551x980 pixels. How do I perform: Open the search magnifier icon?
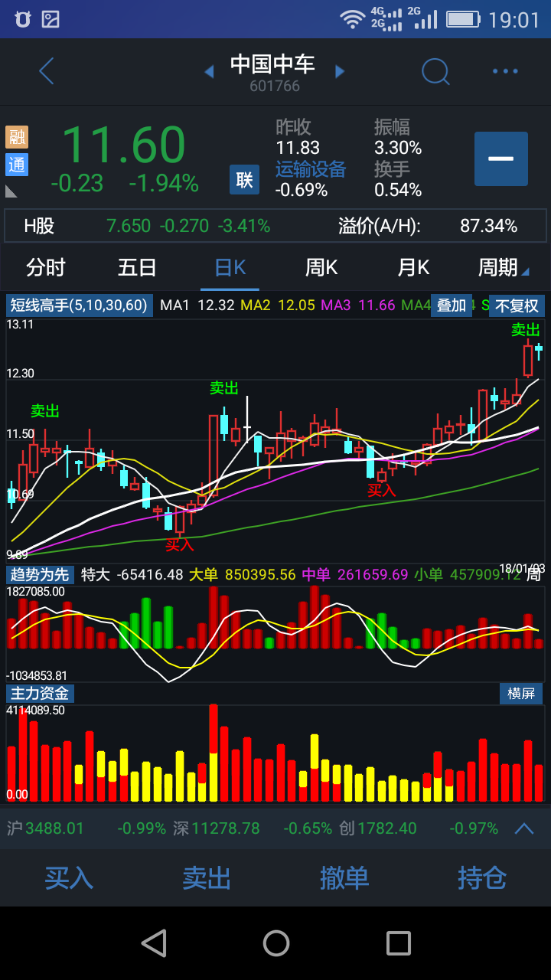click(435, 71)
